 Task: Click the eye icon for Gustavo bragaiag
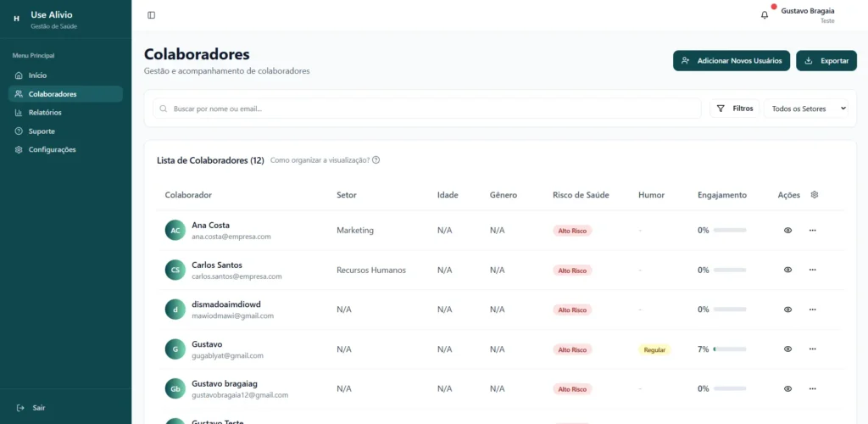coord(787,389)
